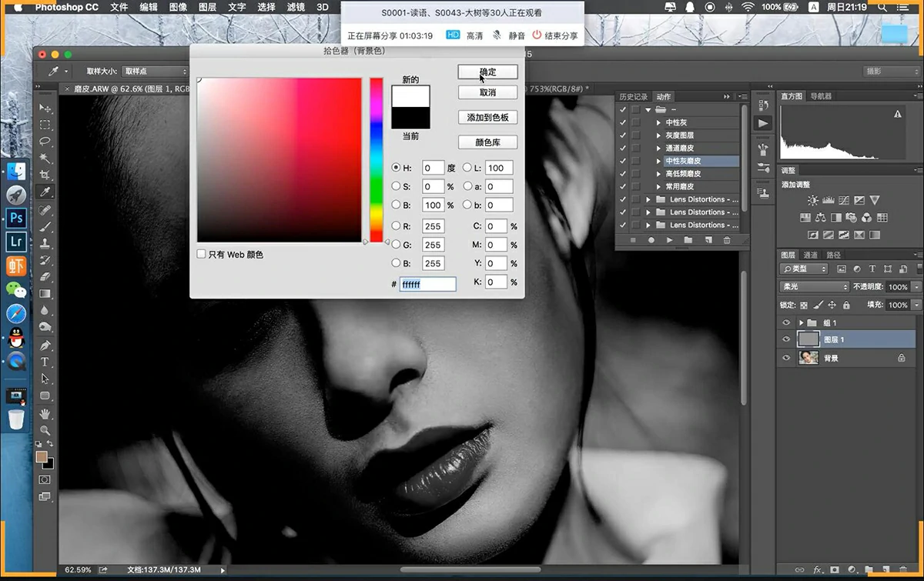Switch to the 通道 tab
This screenshot has height=581, width=924.
(810, 255)
